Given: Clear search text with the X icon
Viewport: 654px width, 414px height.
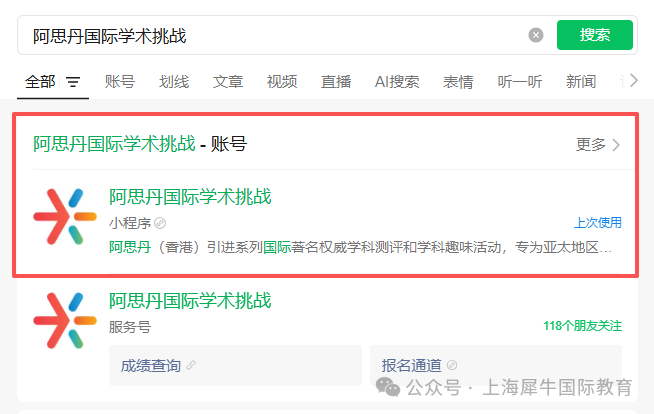Looking at the screenshot, I should (536, 35).
